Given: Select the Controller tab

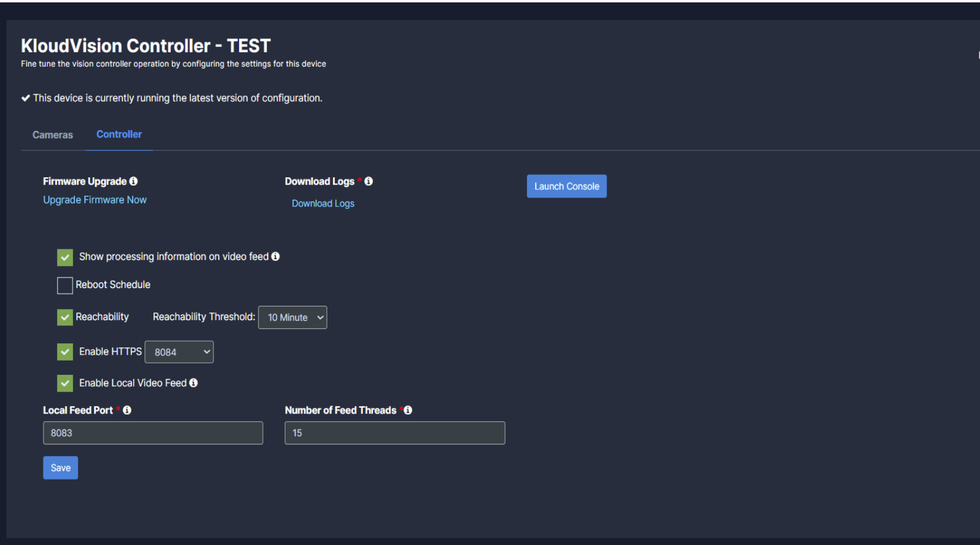Looking at the screenshot, I should 120,134.
